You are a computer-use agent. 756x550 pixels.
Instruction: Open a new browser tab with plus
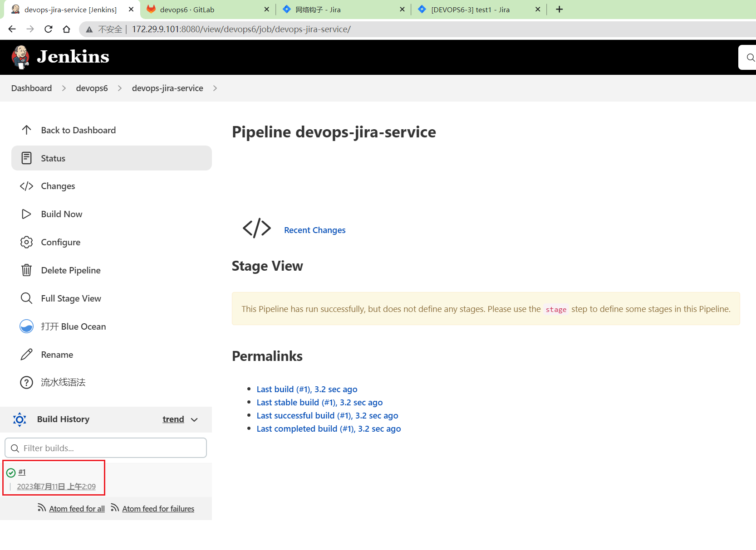pyautogui.click(x=560, y=10)
